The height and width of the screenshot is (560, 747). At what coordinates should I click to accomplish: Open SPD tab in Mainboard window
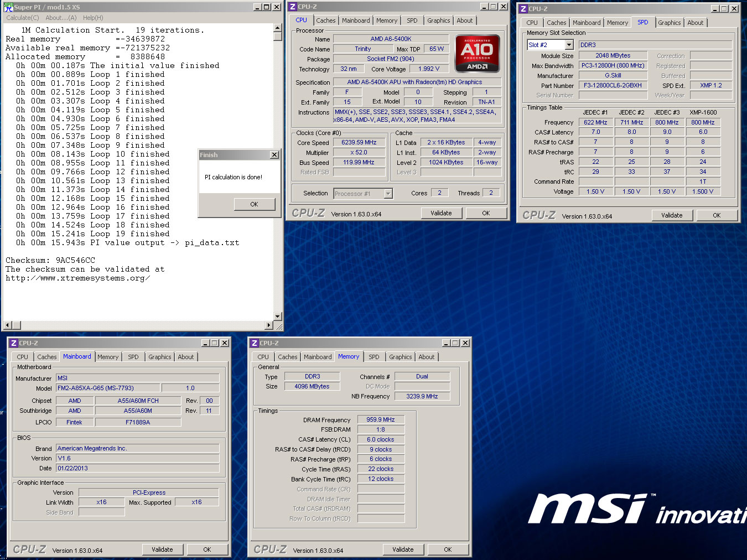(x=133, y=357)
